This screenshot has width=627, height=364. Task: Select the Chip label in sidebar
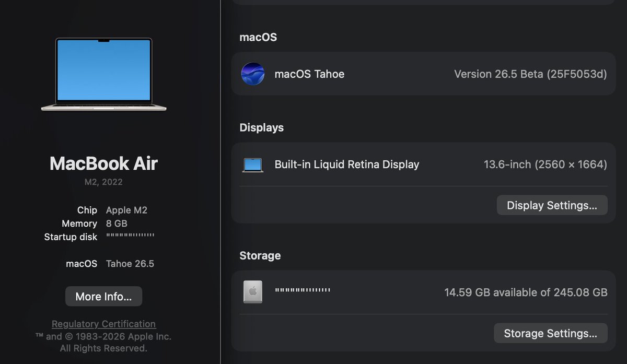click(x=87, y=210)
